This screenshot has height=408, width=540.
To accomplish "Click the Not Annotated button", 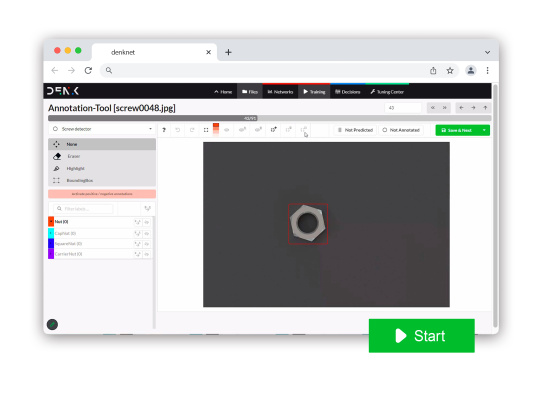I will click(401, 130).
